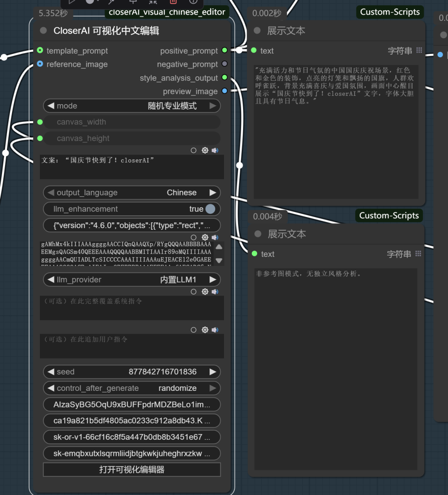Open gear settings above the user-instruction box
Screen dimensions: 448x495
205,329
